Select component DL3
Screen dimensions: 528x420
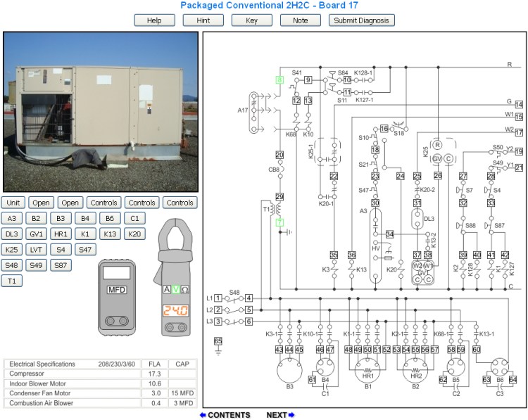pyautogui.click(x=12, y=234)
